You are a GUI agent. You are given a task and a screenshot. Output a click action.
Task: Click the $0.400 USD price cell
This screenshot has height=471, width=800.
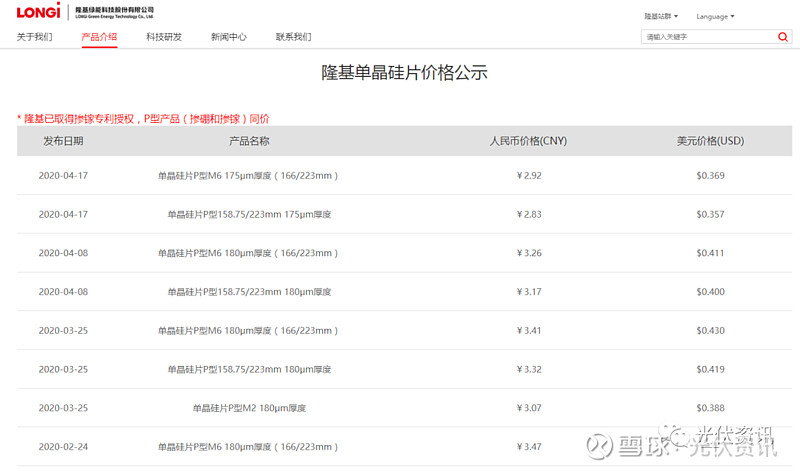tap(710, 292)
